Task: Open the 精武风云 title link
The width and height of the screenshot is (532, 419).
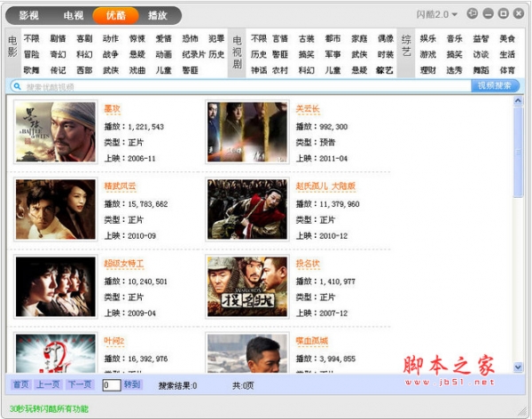Action: click(120, 186)
